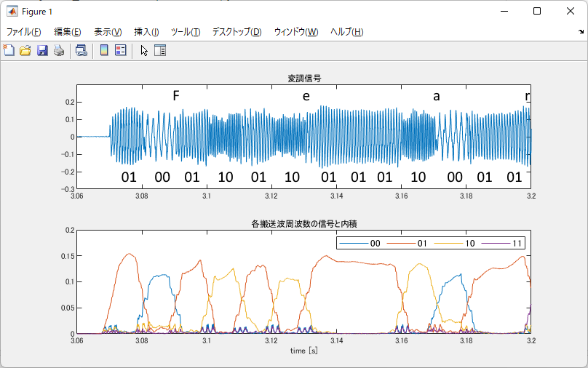Close the Figure 1 window

(x=571, y=11)
